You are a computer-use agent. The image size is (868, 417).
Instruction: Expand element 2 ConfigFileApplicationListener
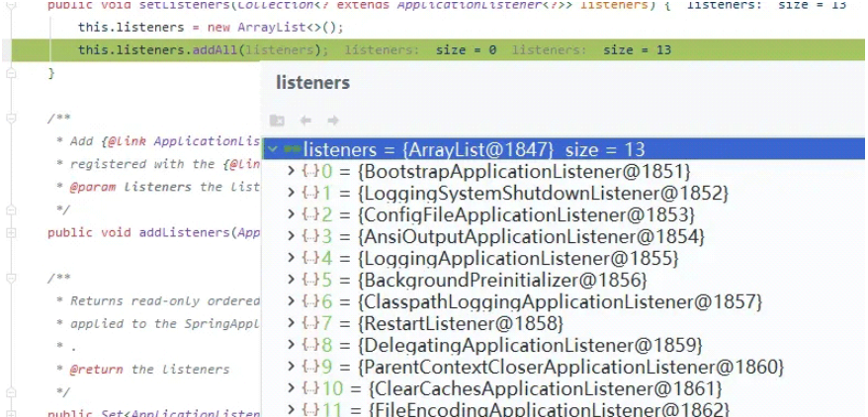290,214
